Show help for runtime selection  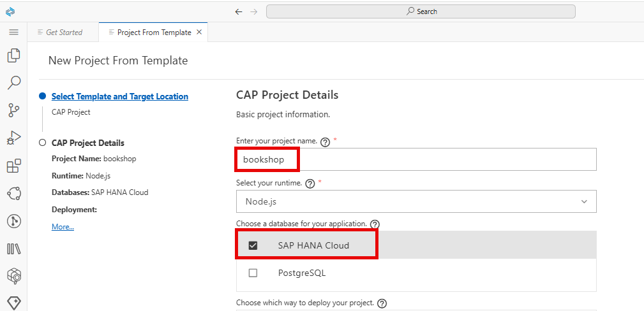[310, 184]
